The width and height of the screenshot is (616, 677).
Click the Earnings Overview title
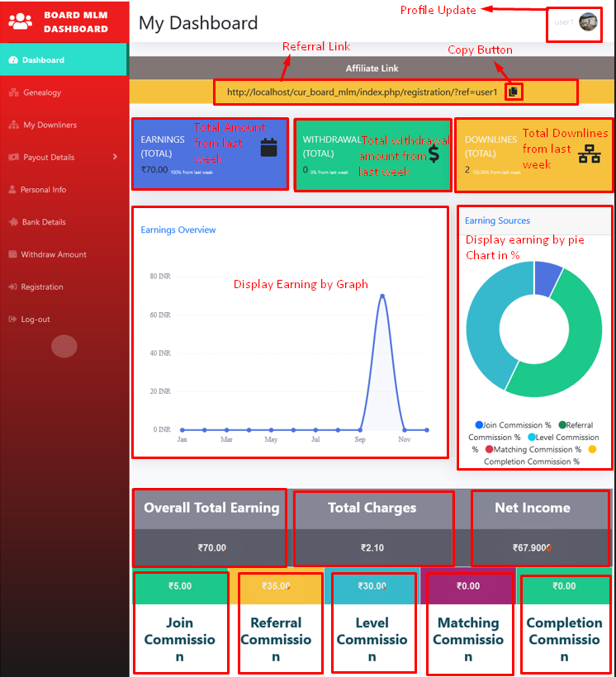pos(178,230)
